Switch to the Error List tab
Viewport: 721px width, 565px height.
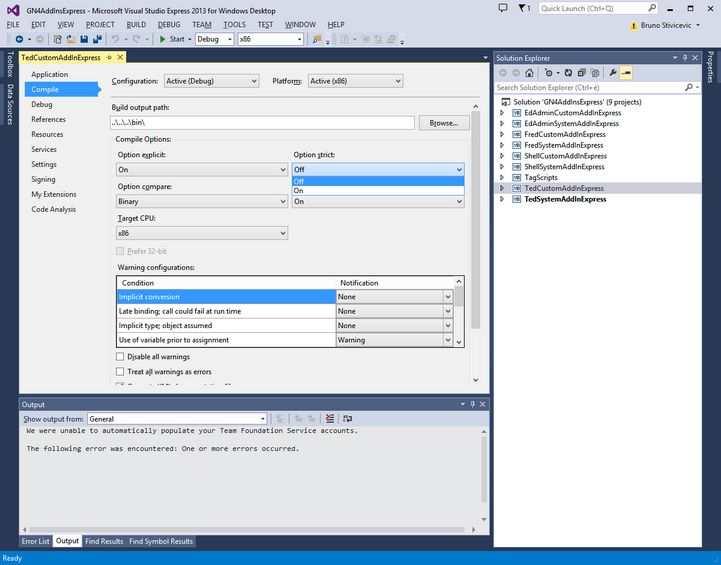[35, 541]
